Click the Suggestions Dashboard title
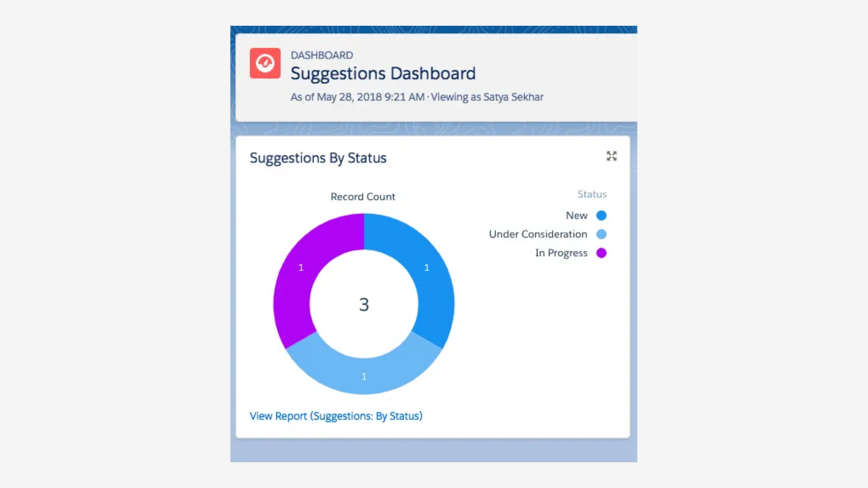 (x=383, y=73)
